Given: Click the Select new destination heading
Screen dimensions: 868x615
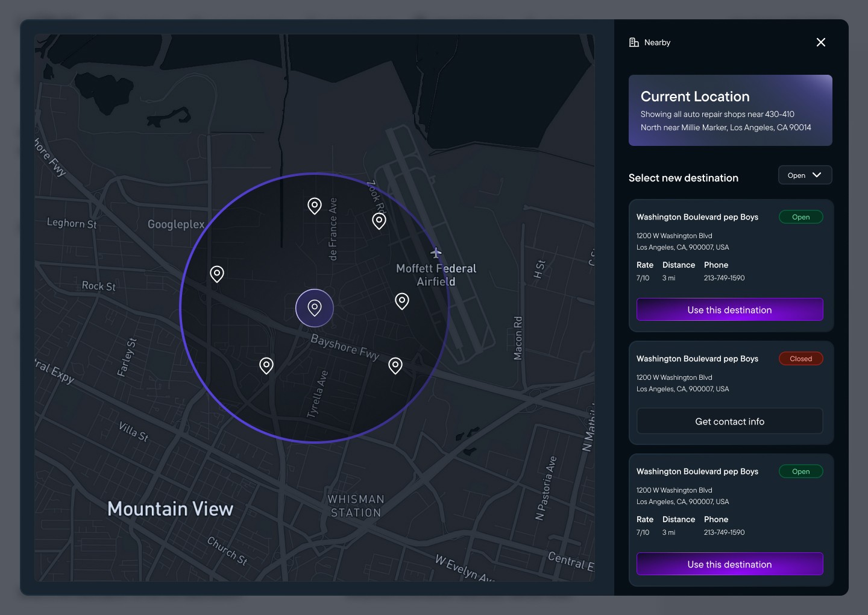Looking at the screenshot, I should point(683,178).
